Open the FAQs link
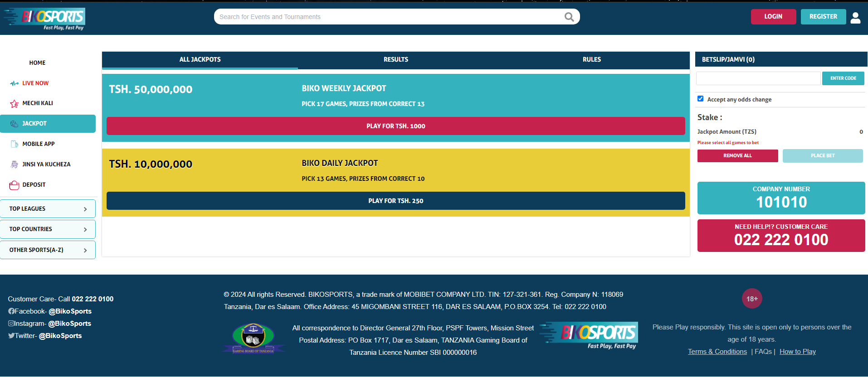The height and width of the screenshot is (377, 868). 763,352
